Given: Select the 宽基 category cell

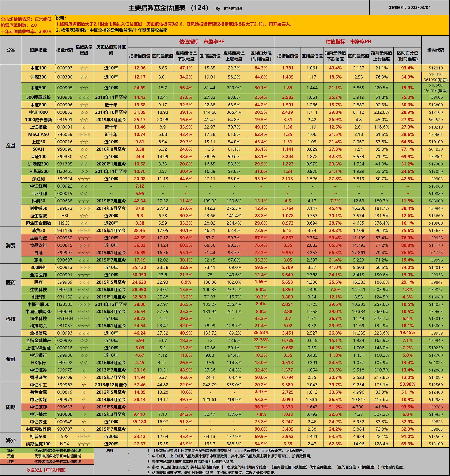Looking at the screenshot, I should coord(11,146).
